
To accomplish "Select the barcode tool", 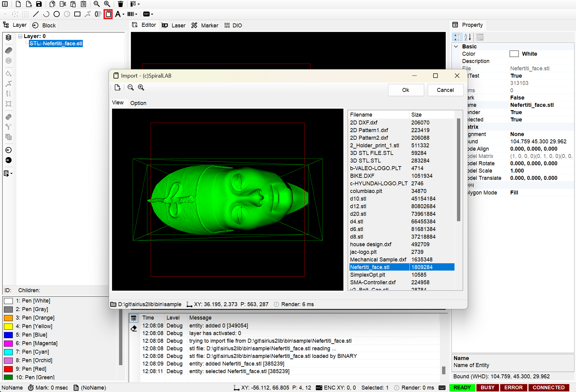I will click(x=131, y=14).
